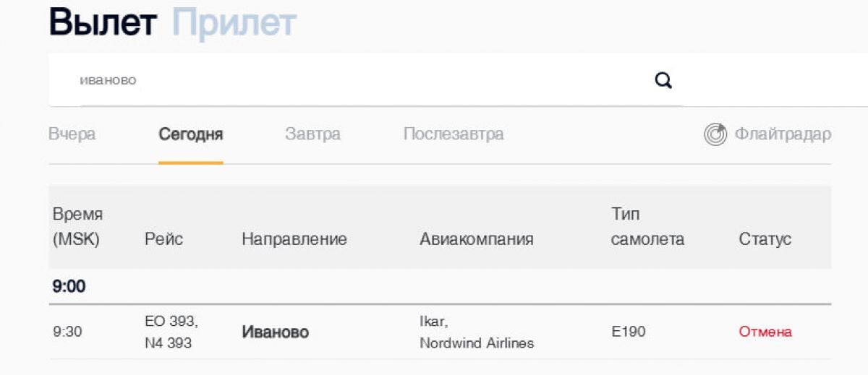Switch to the Завтра day tab

point(312,134)
